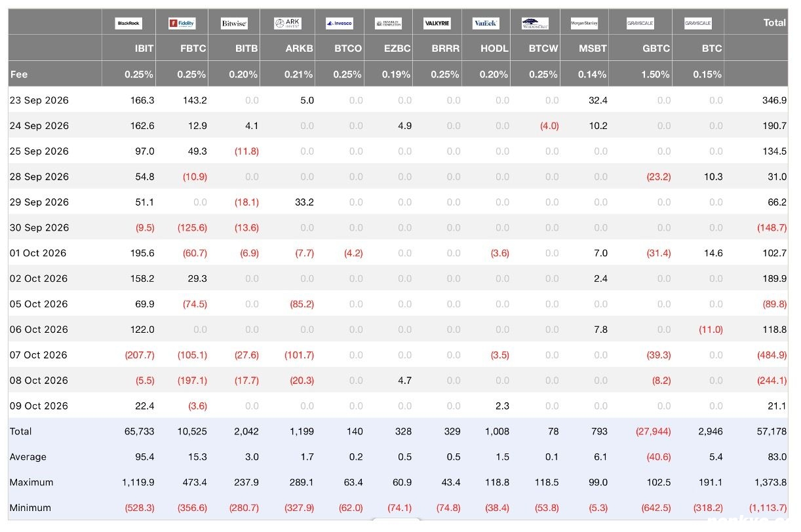Select the MSBT column header
The image size is (801, 532).
(x=593, y=48)
